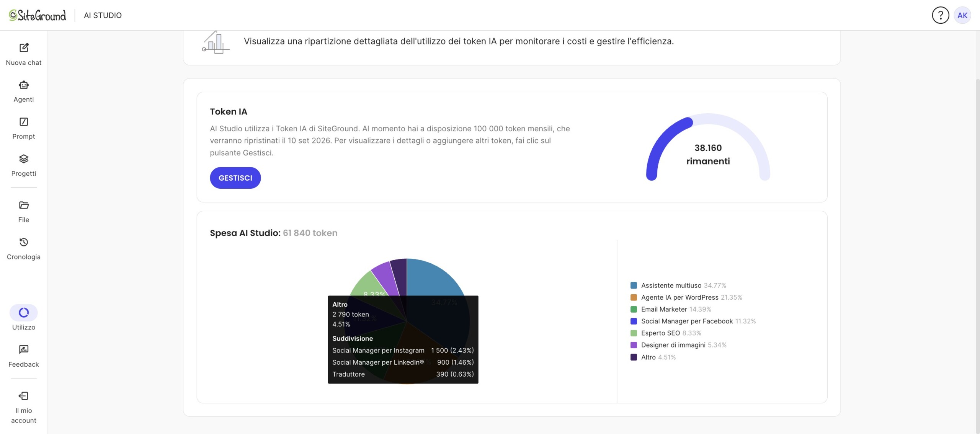This screenshot has height=434, width=980.
Task: Click the Email Marketer legend label
Action: (664, 309)
